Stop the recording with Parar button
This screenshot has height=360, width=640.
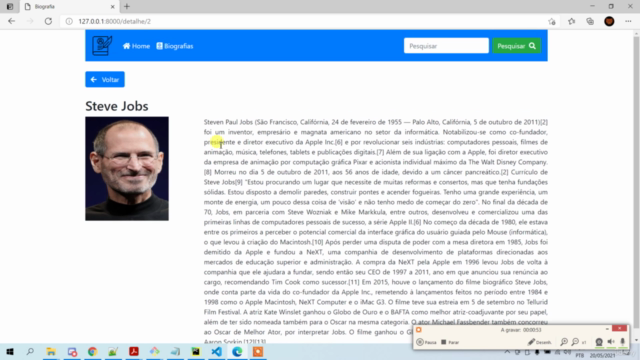(450, 342)
